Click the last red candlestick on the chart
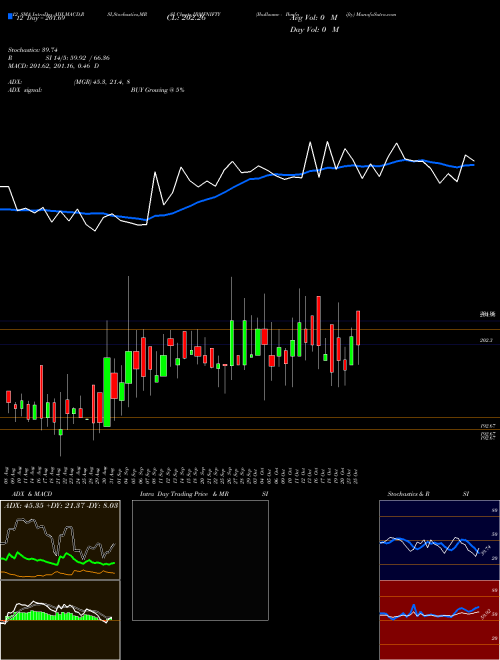The height and width of the screenshot is (660, 500). [358, 328]
